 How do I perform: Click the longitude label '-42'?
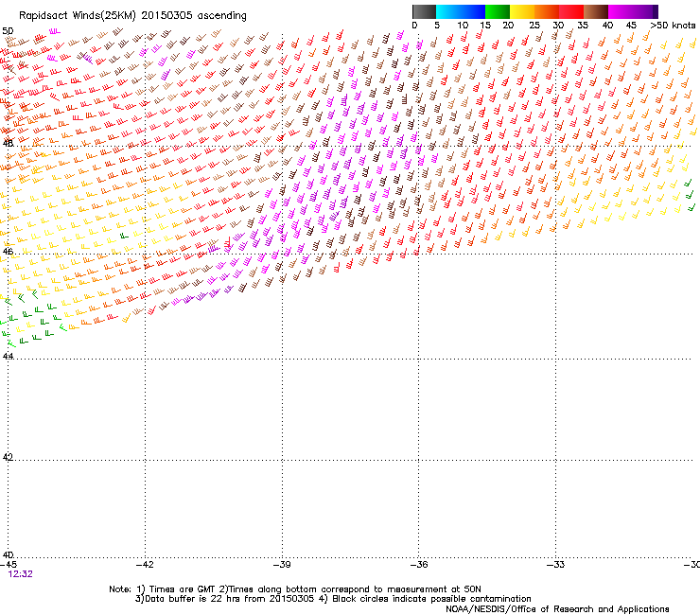pyautogui.click(x=145, y=565)
